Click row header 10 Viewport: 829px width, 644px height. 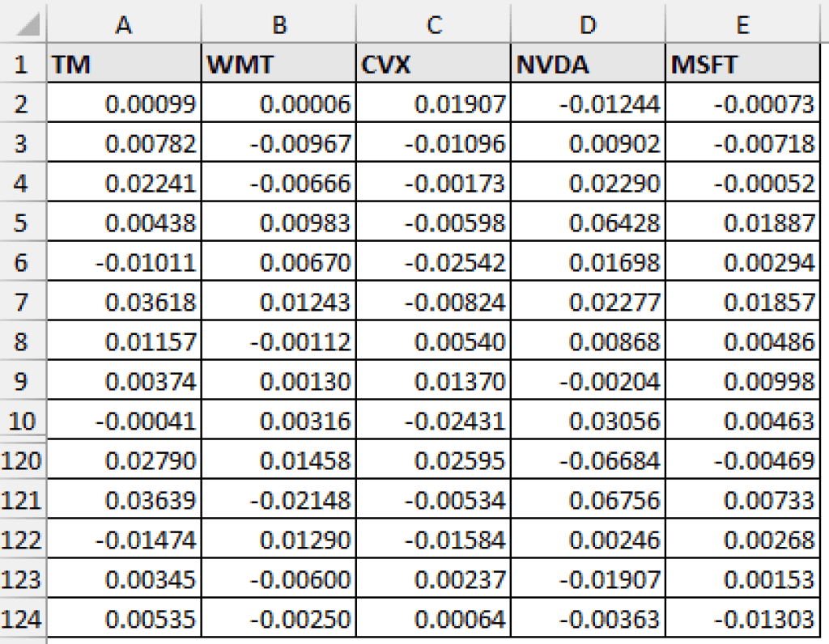(23, 421)
